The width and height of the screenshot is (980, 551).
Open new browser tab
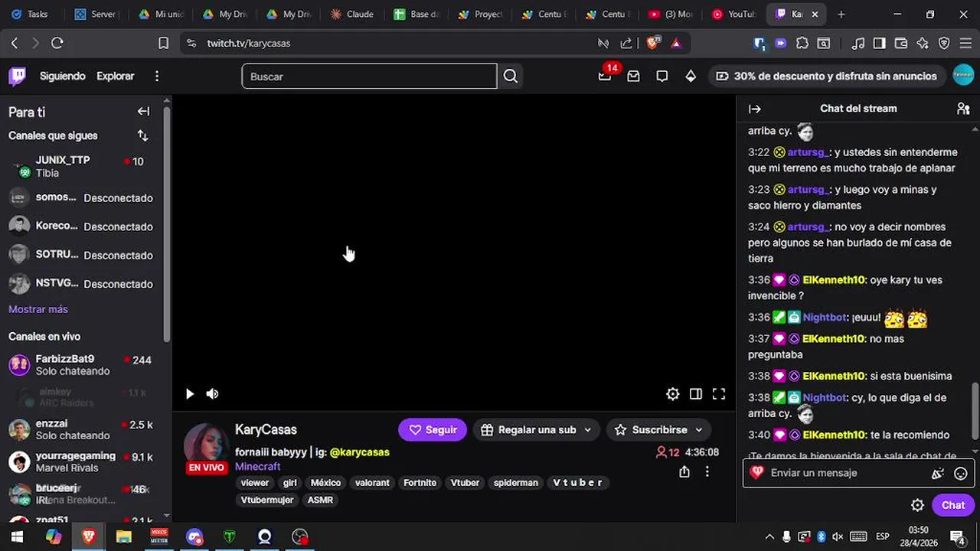pos(841,14)
